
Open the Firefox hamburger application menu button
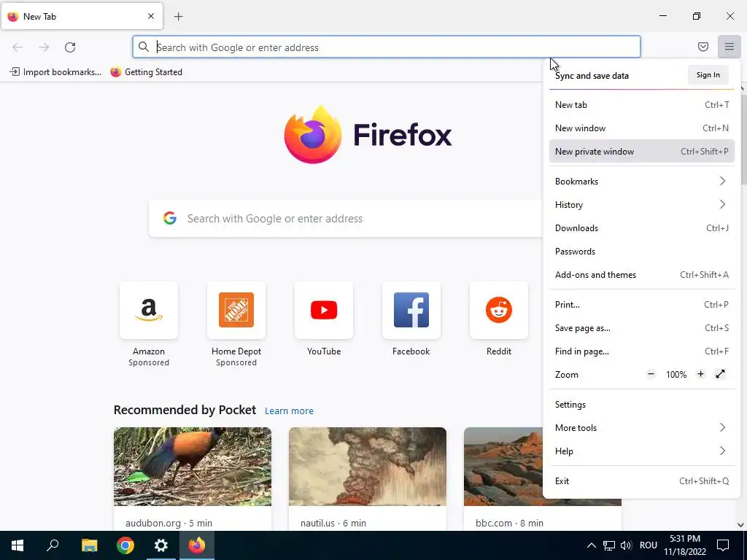click(729, 47)
